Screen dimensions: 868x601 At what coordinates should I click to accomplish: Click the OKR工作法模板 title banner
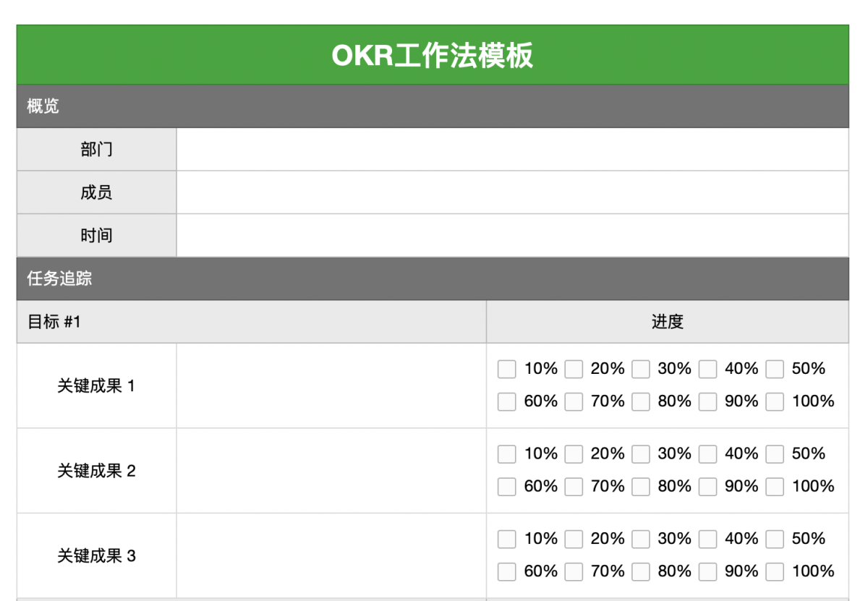[433, 56]
